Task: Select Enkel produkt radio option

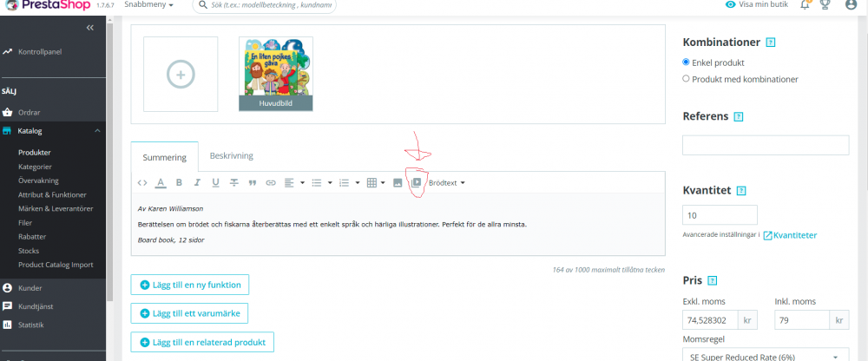Action: tap(687, 62)
